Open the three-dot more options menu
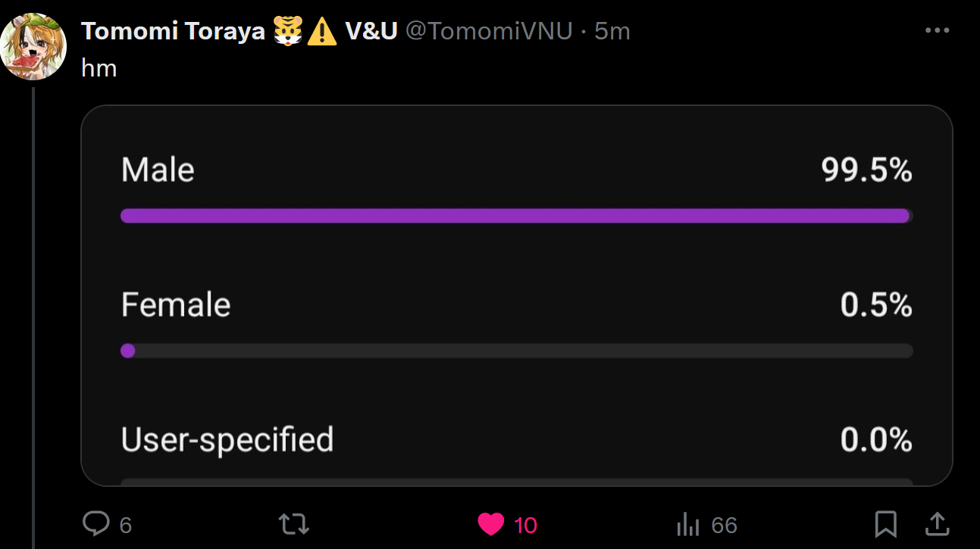Image resolution: width=980 pixels, height=549 pixels. pos(938,31)
